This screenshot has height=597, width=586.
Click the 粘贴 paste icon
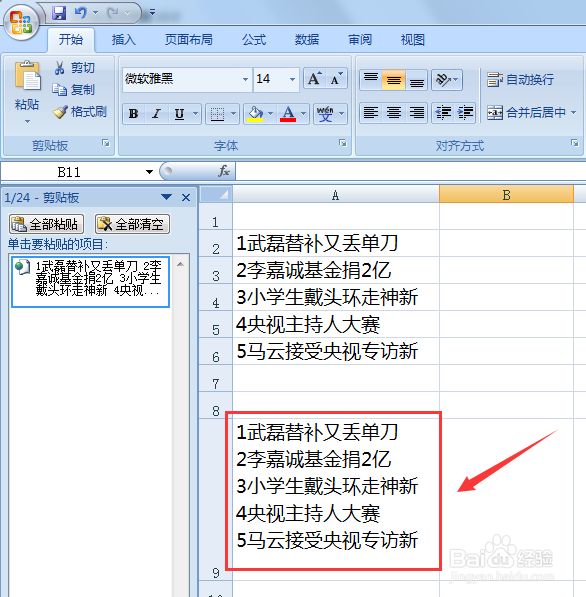pos(27,76)
